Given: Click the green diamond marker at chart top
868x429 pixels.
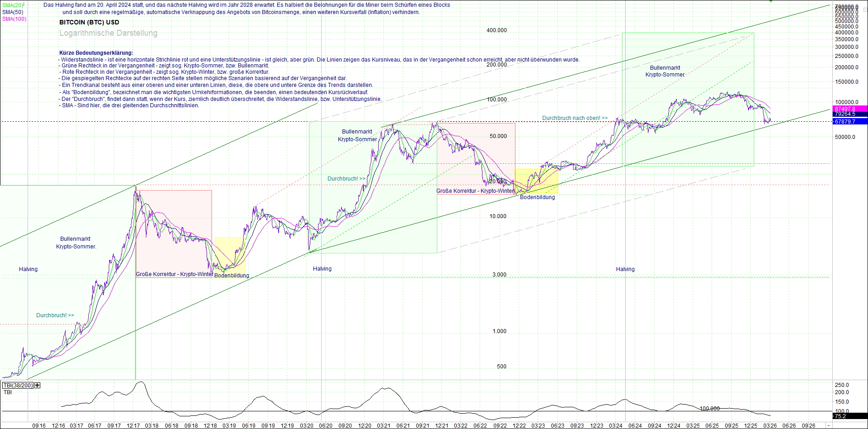Looking at the screenshot, I should pos(772,1).
